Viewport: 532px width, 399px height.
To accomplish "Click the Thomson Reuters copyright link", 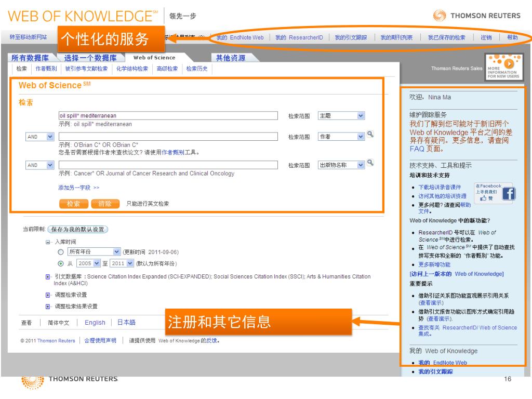I will [x=56, y=341].
